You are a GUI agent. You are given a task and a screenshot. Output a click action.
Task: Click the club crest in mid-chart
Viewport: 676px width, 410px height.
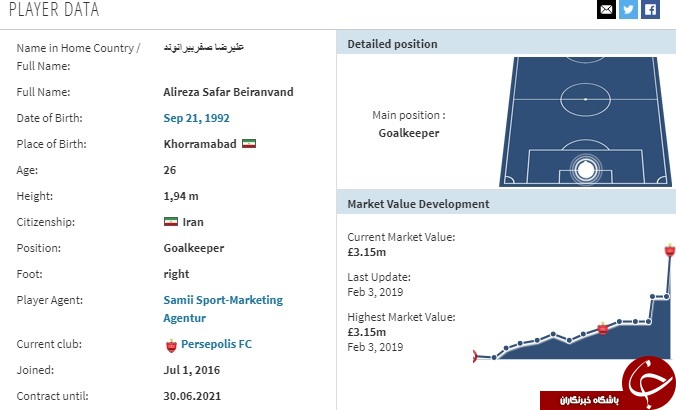[602, 328]
